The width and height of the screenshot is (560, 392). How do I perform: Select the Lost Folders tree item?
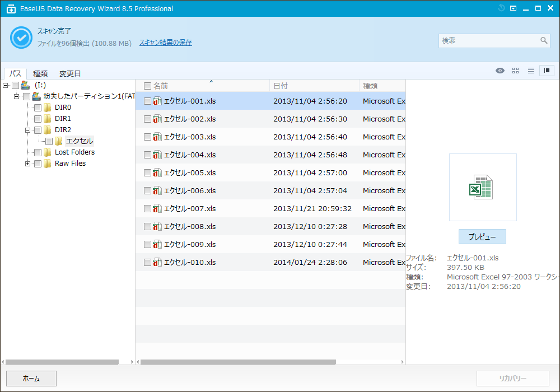point(74,152)
